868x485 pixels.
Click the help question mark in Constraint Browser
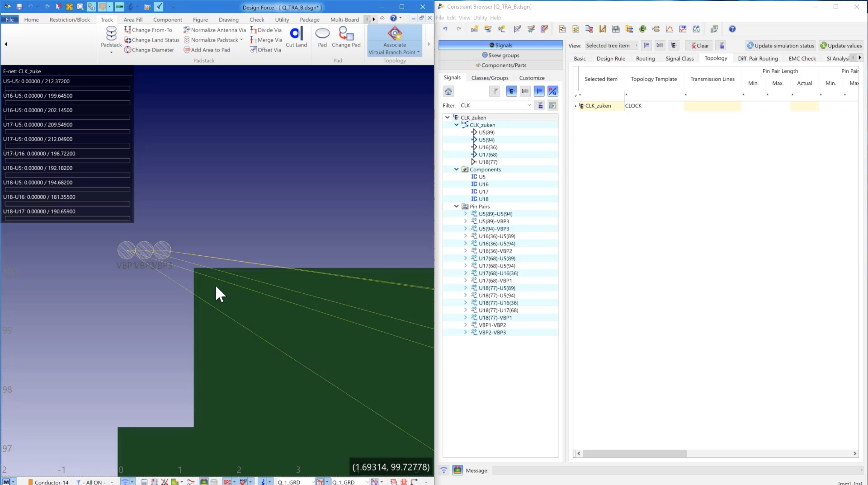tap(732, 29)
